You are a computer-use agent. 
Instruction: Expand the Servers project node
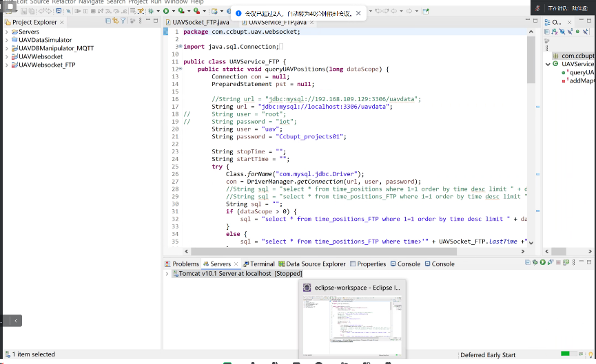coord(6,32)
